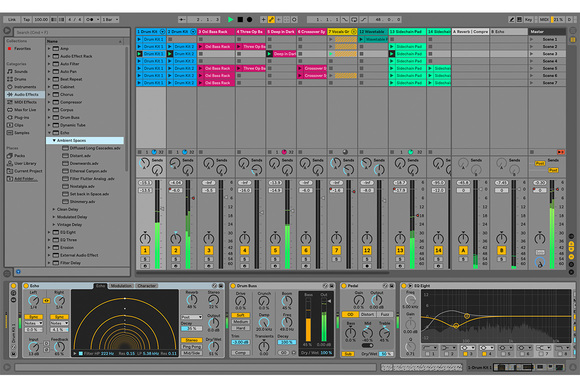Image resolution: width=580 pixels, height=387 pixels.
Task: Click the Drum Buss hot-swap preset icon
Action: 325,286
